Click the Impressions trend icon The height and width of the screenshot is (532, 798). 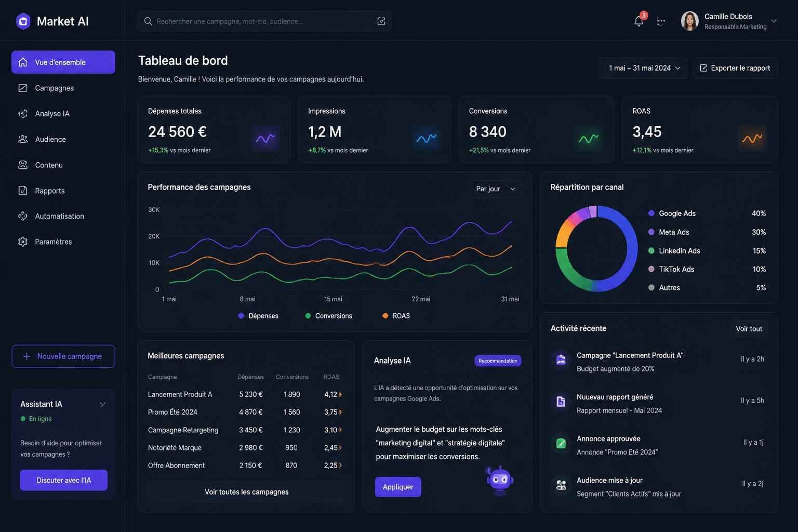426,138
